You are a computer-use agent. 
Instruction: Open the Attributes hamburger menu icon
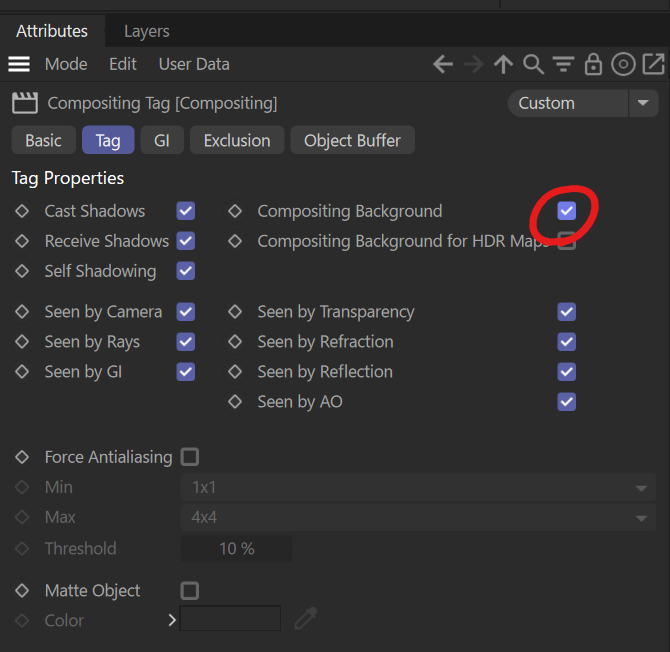pyautogui.click(x=19, y=64)
